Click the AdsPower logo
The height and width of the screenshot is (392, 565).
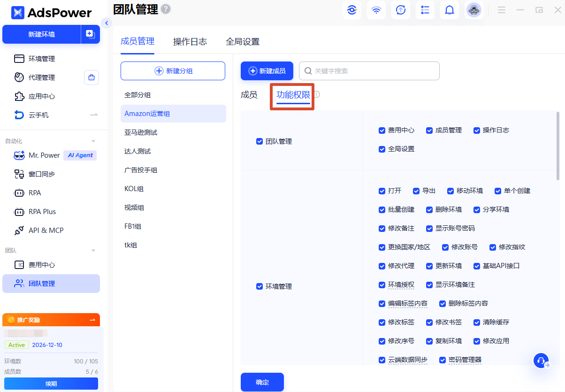[51, 13]
